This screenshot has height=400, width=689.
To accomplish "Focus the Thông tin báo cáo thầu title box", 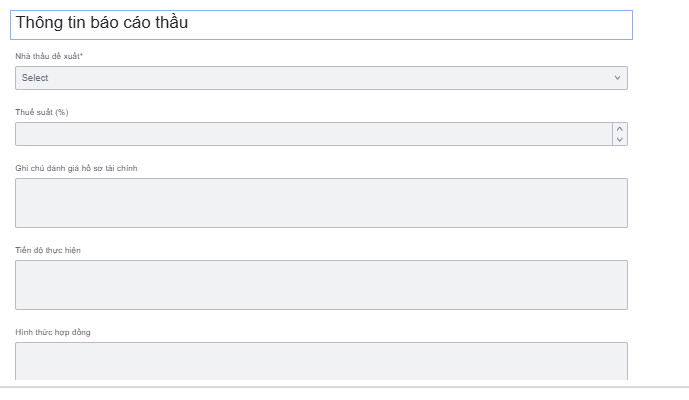I will coord(321,24).
